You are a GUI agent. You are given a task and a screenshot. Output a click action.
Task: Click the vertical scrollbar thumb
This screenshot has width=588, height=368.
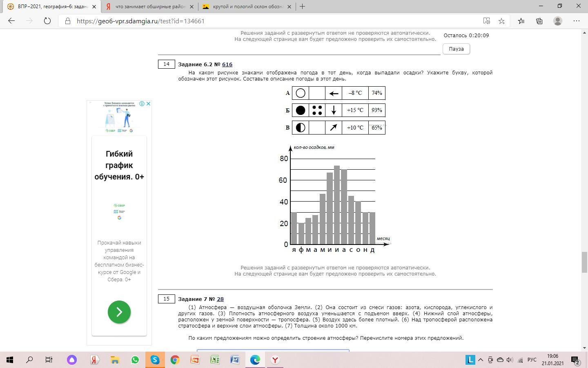585,263
